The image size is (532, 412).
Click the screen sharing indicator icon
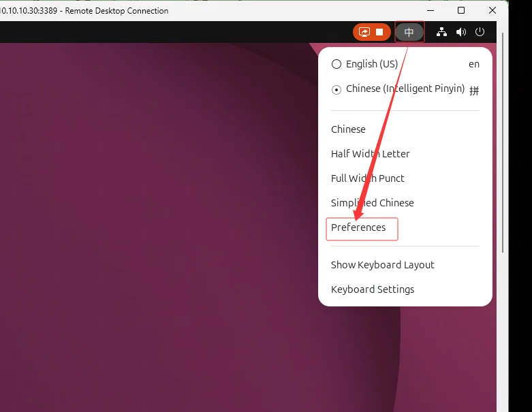pos(364,32)
